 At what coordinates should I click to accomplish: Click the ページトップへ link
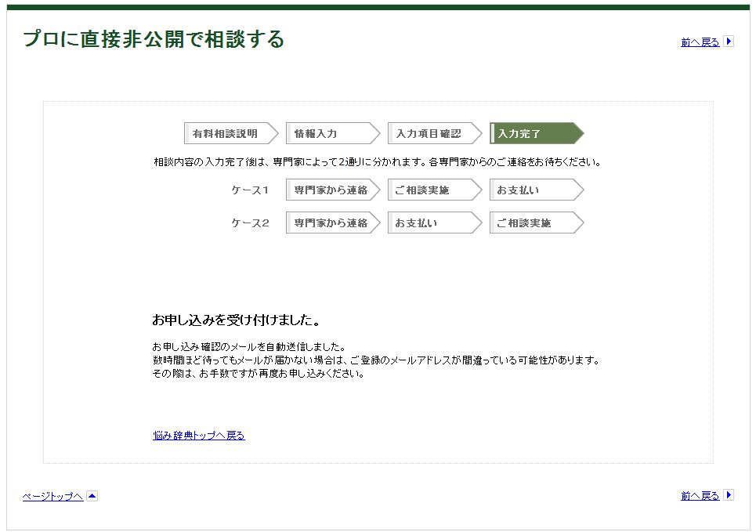pos(52,496)
